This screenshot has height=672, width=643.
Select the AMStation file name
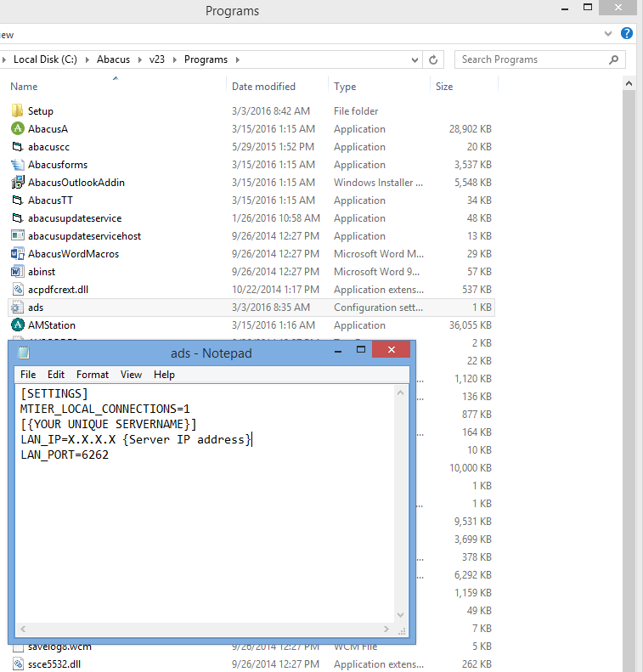pyautogui.click(x=52, y=325)
